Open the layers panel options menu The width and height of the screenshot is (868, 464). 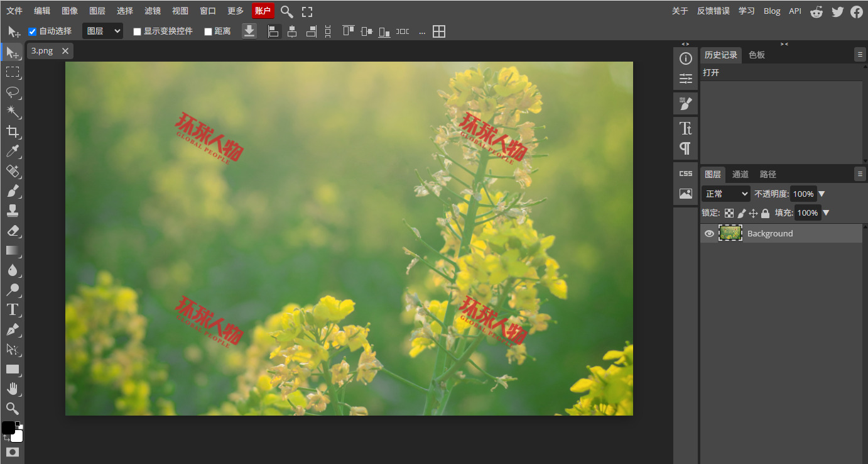860,174
